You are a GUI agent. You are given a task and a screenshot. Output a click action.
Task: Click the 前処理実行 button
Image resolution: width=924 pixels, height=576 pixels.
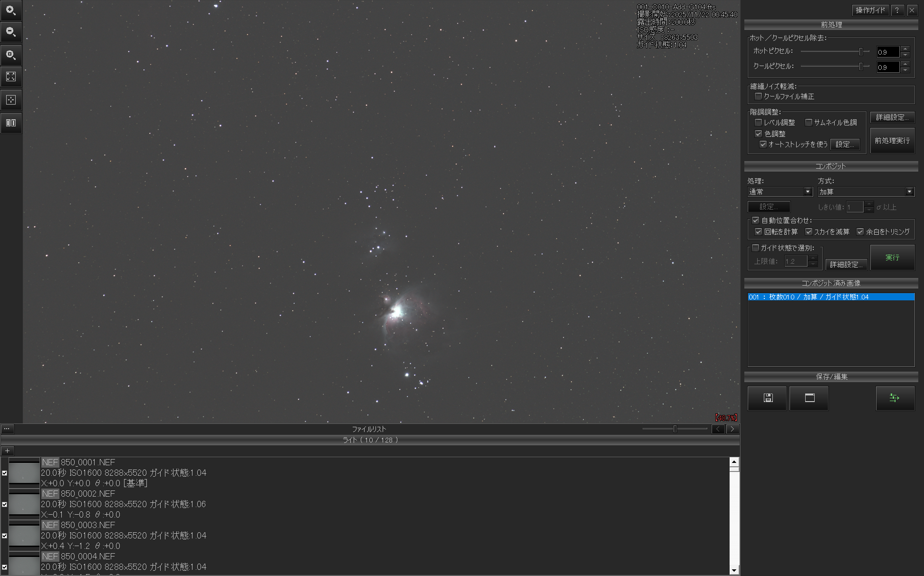pyautogui.click(x=892, y=141)
